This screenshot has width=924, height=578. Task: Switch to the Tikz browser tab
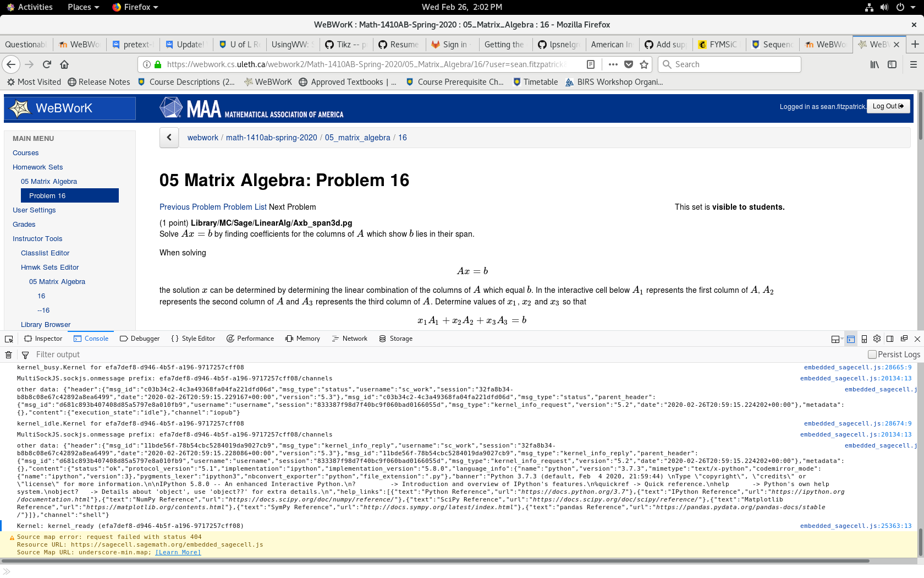346,45
